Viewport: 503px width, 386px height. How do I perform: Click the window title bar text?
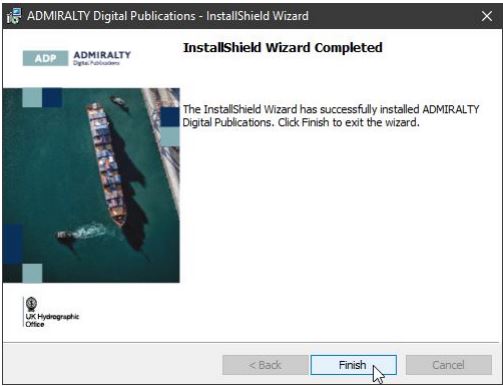168,16
